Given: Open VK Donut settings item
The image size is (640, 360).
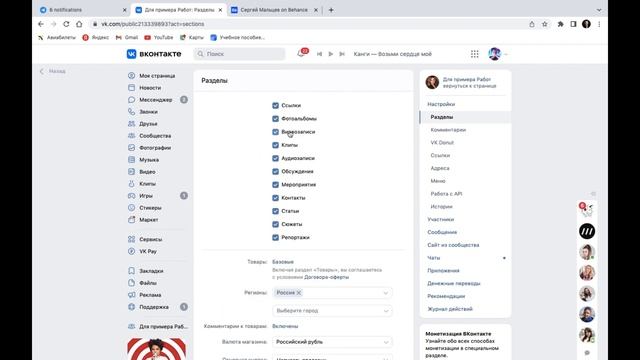Looking at the screenshot, I should tap(442, 143).
